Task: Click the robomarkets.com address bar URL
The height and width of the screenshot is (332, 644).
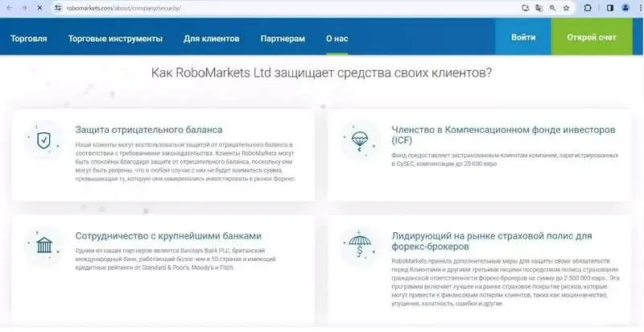Action: (124, 8)
